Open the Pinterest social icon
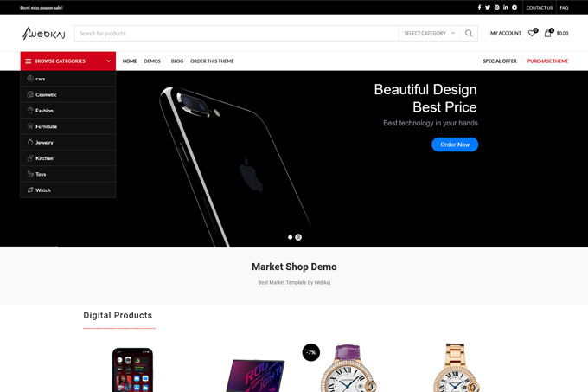The image size is (588, 392). click(x=496, y=8)
